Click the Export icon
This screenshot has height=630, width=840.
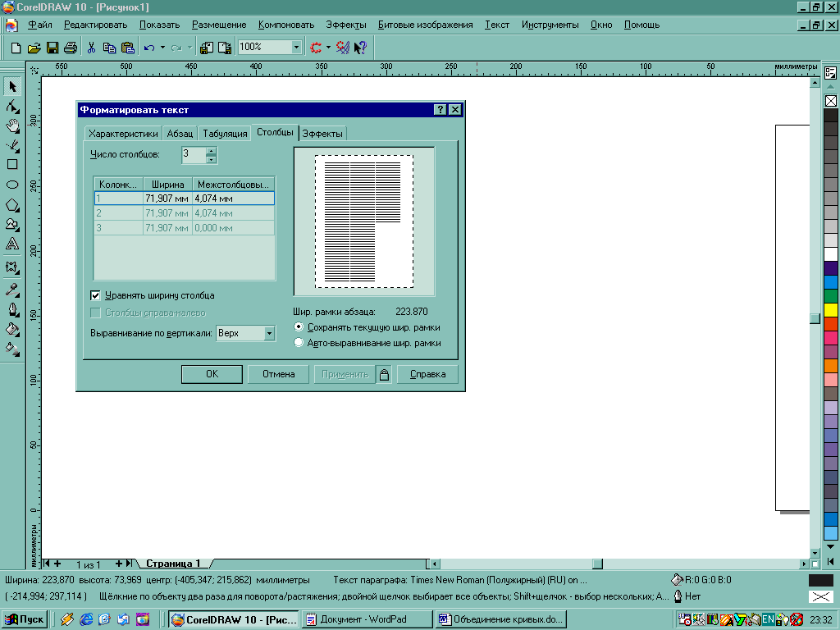click(225, 48)
